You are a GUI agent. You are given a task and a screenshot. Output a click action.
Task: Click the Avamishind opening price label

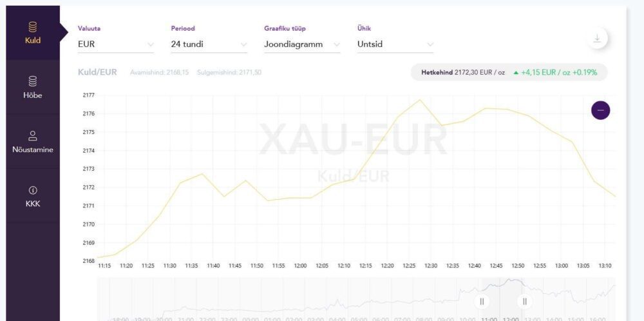(159, 73)
